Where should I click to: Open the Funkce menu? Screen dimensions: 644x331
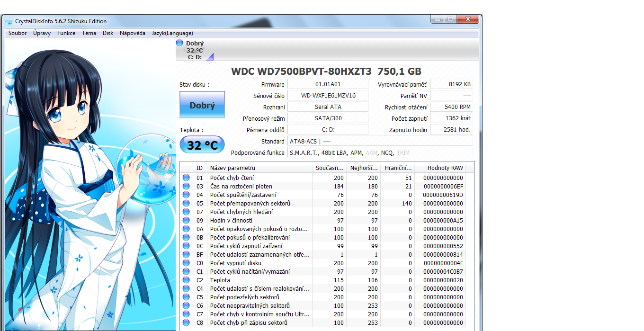point(66,33)
